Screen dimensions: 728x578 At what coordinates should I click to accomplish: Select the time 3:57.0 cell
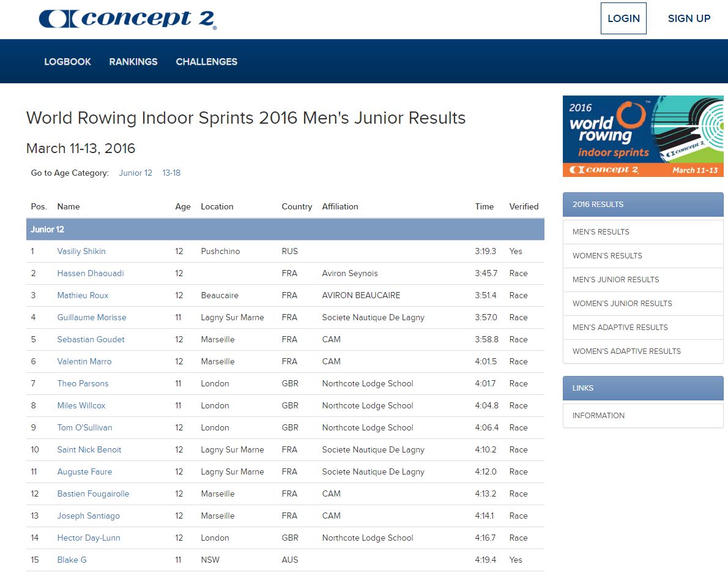[x=486, y=317]
